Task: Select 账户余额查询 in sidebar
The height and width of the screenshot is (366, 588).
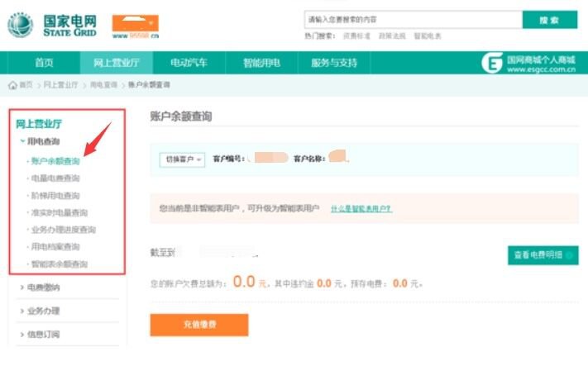Action: 55,160
